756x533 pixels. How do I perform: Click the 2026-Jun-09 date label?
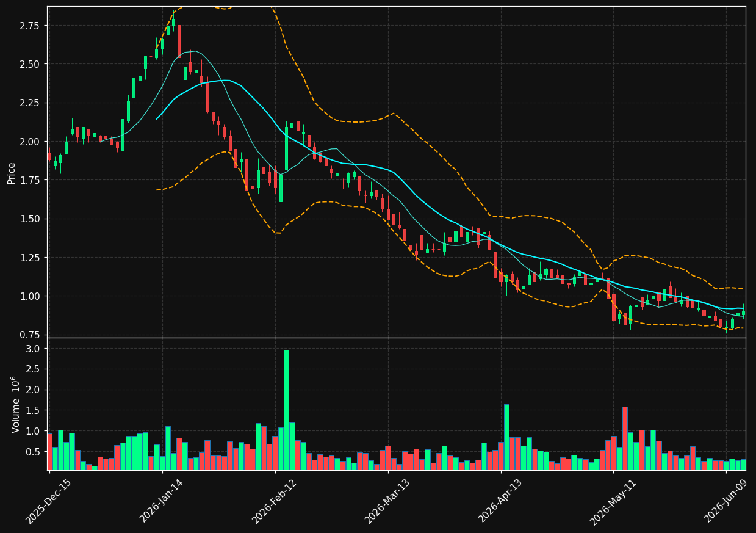pos(727,501)
